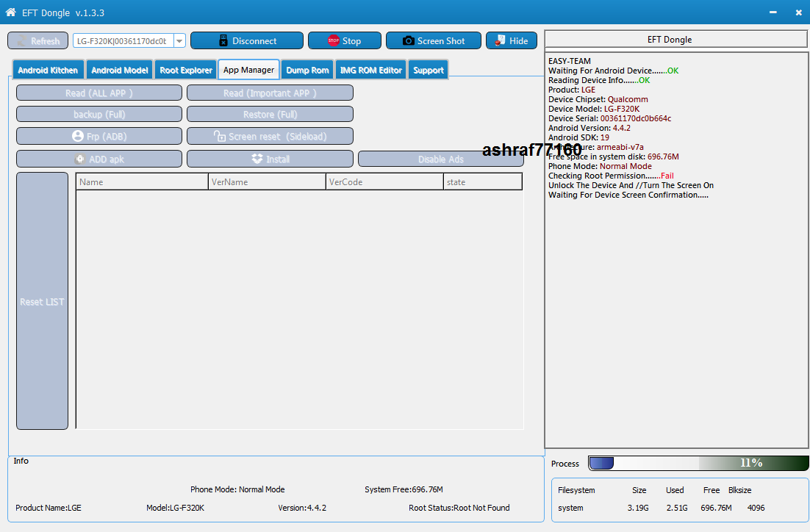The height and width of the screenshot is (532, 810).
Task: Click the gear icon on ADD apk
Action: click(79, 159)
